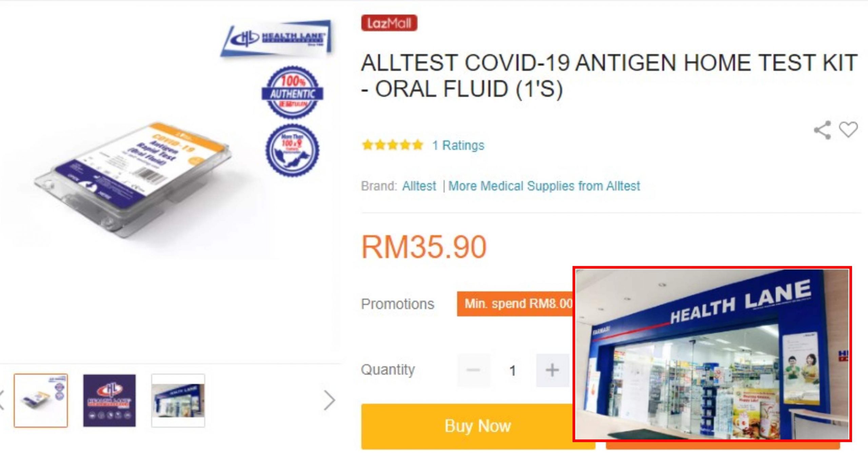The height and width of the screenshot is (461, 868).
Task: Click the share icon
Action: coord(823,130)
